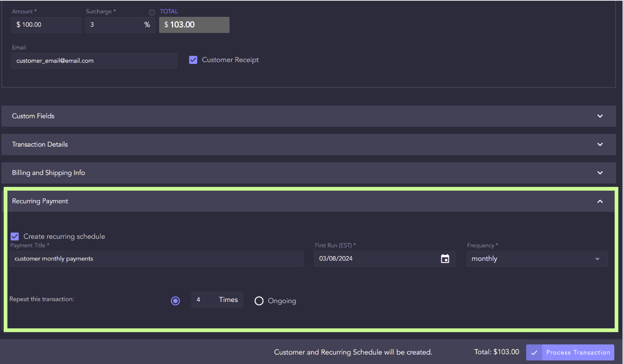Click the Customer Receipt label
The width and height of the screenshot is (623, 364).
[230, 60]
